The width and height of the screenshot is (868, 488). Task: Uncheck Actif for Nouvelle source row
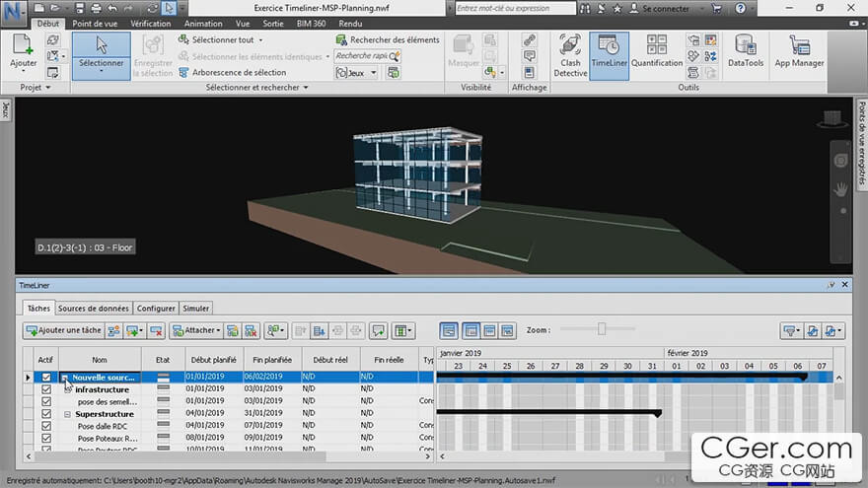(x=46, y=378)
